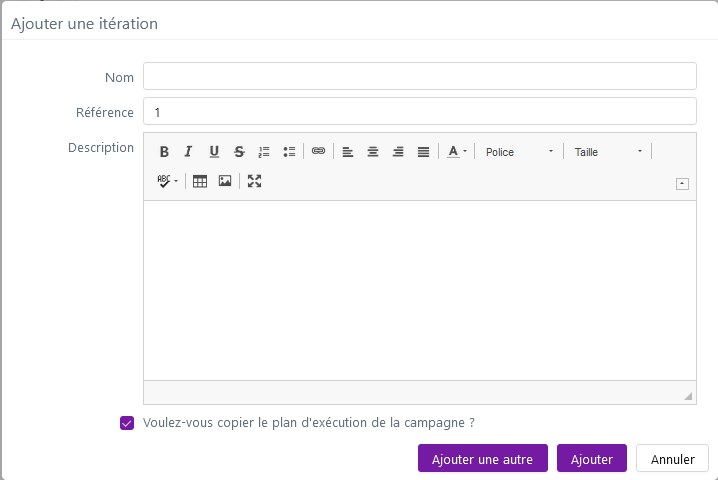Apply italic formatting to text
Screen dimensions: 718x480
click(x=188, y=152)
